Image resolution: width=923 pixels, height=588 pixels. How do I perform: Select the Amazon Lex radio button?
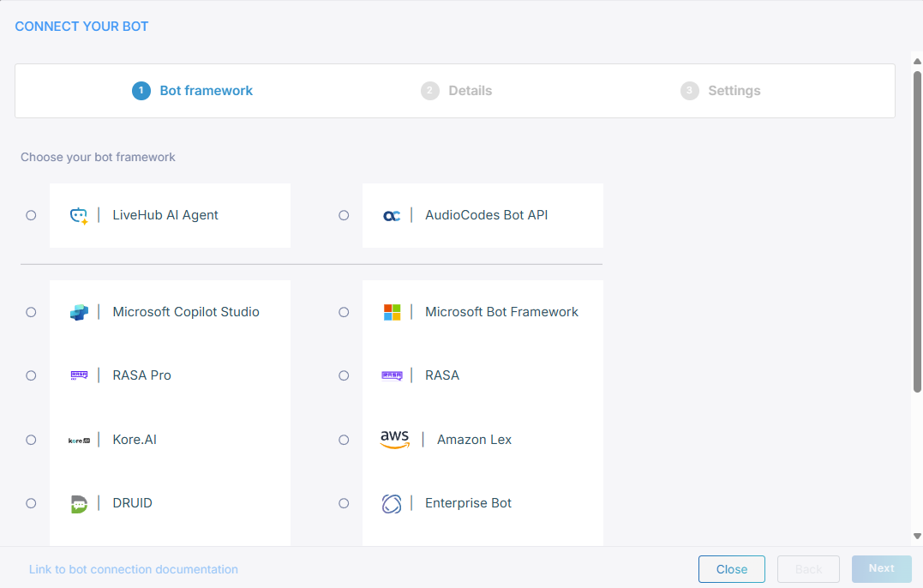click(x=344, y=440)
